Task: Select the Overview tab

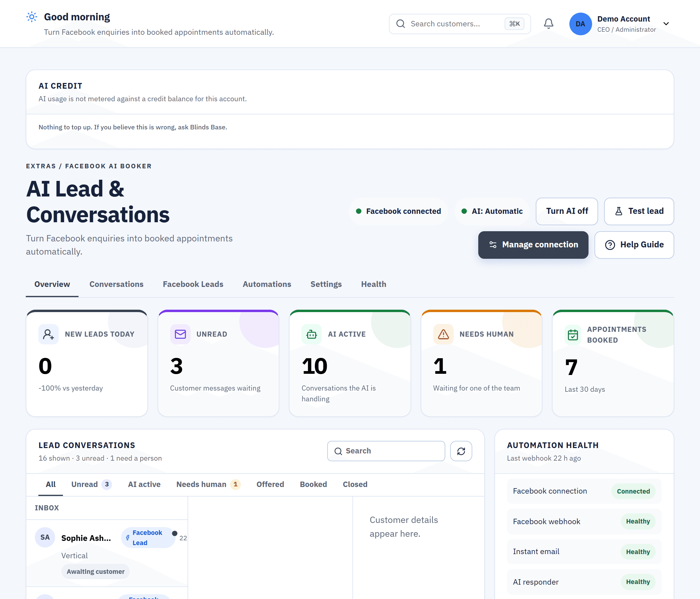Action: tap(52, 284)
